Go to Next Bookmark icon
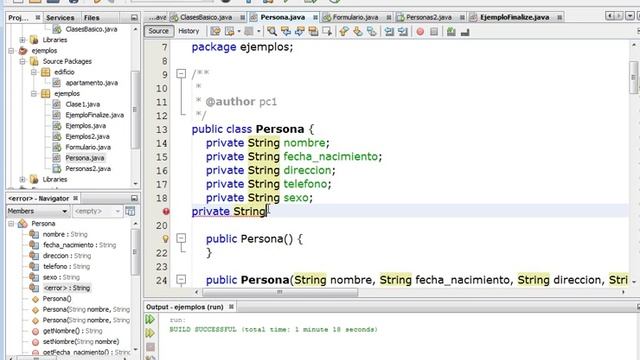The width and height of the screenshot is (640, 360). (358, 31)
